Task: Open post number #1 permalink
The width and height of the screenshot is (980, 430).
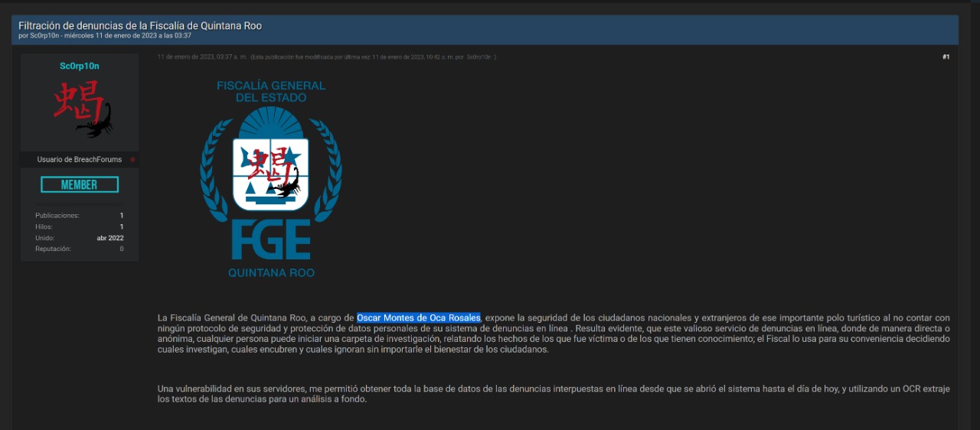Action: pos(946,57)
